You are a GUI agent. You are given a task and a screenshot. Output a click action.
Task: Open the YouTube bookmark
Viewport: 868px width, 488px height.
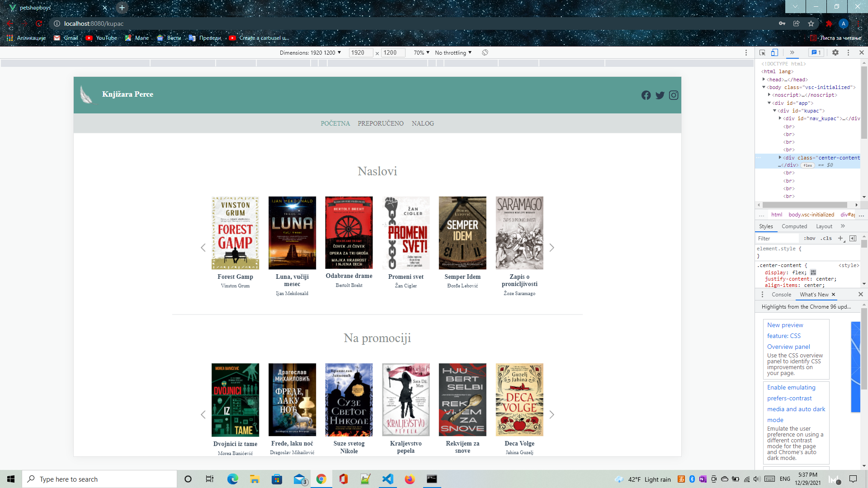pyautogui.click(x=101, y=38)
